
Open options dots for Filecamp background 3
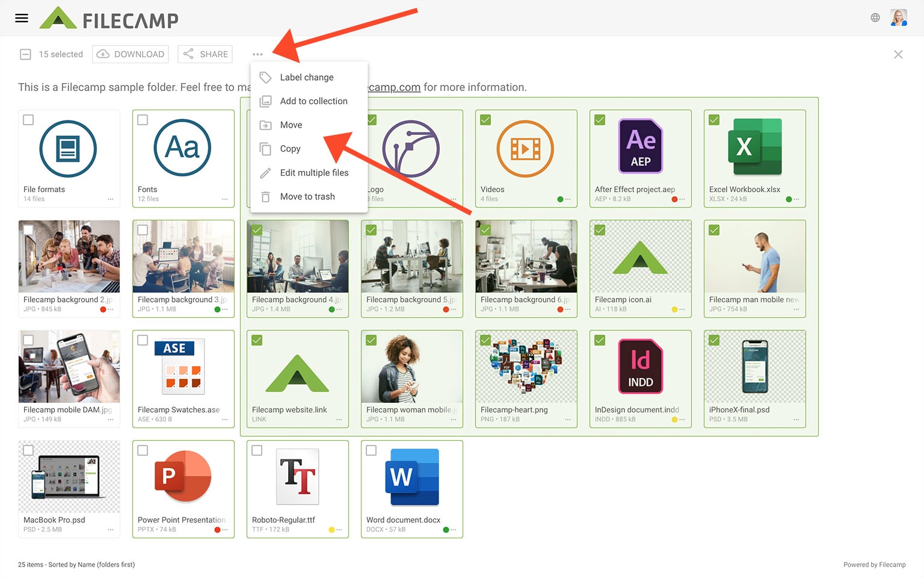tap(225, 309)
